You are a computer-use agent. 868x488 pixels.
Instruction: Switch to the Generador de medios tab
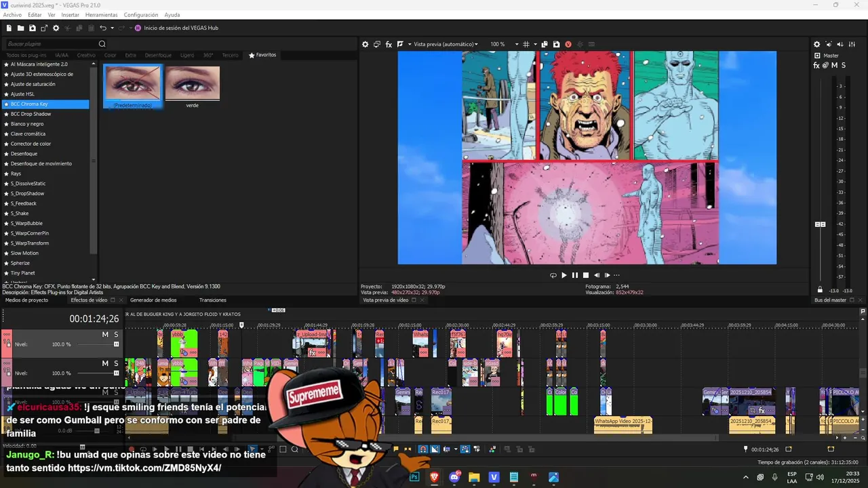pyautogui.click(x=153, y=300)
